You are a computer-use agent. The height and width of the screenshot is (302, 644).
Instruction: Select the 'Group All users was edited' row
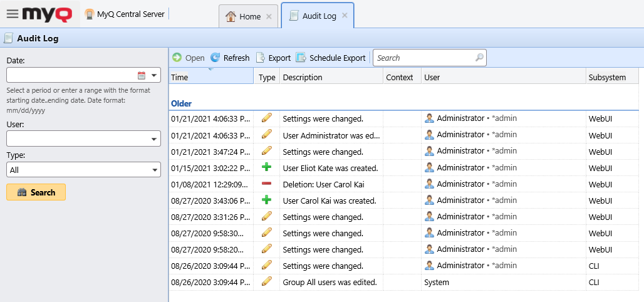[x=330, y=282]
